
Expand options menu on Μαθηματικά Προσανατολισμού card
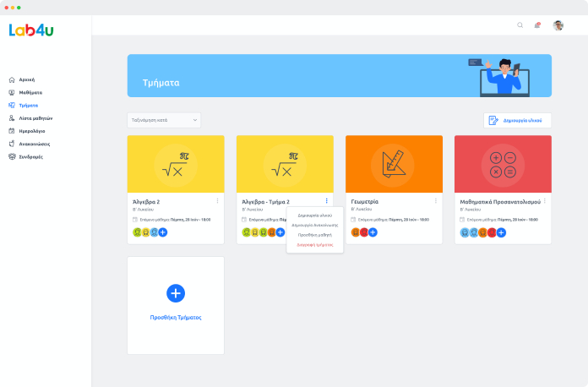pos(545,201)
